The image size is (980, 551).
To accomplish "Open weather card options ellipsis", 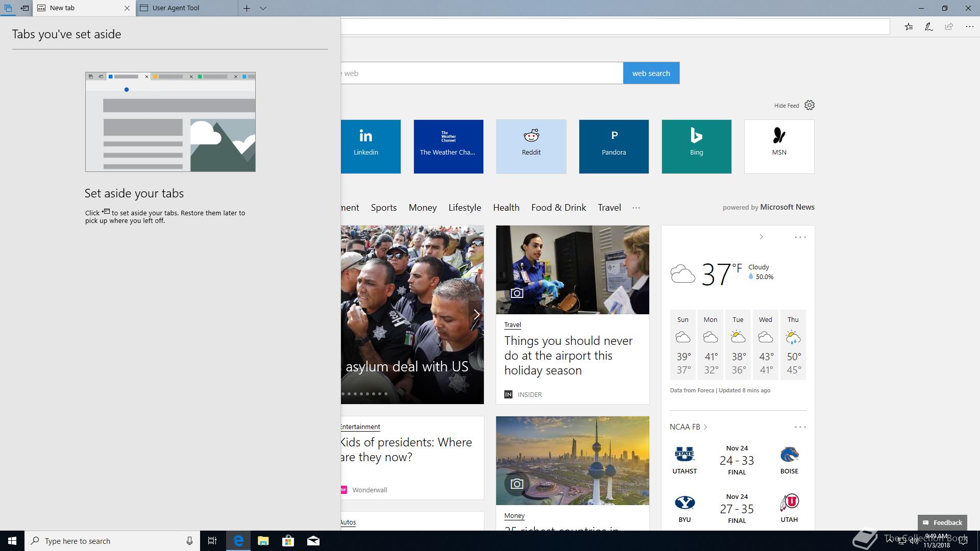I will click(800, 237).
